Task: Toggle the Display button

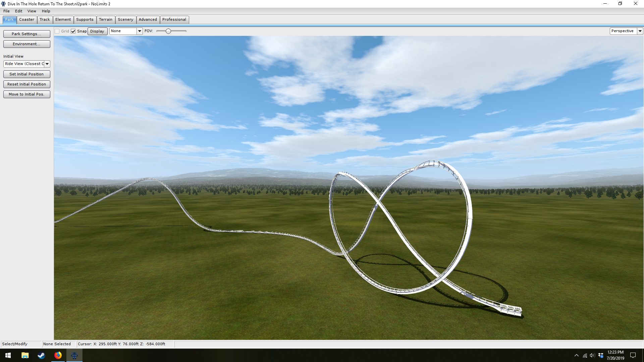Action: pos(97,31)
